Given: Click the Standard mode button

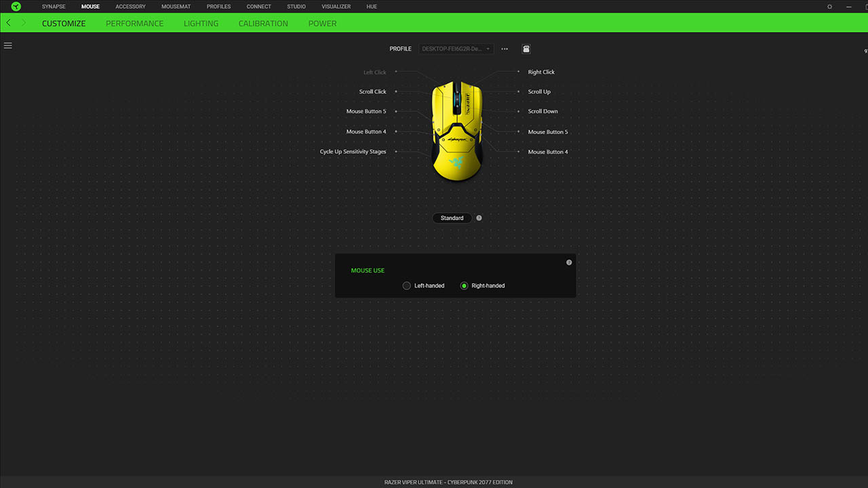Looking at the screenshot, I should tap(452, 218).
